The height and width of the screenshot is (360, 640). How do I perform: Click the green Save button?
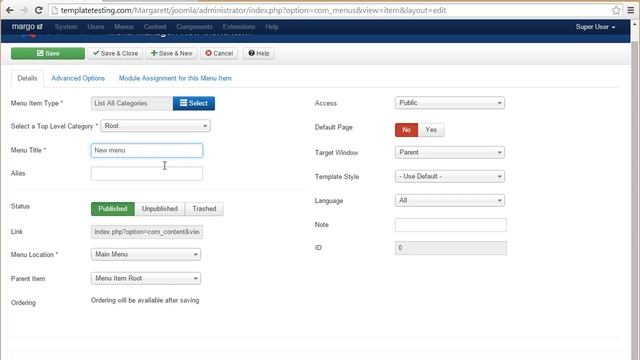(x=48, y=53)
